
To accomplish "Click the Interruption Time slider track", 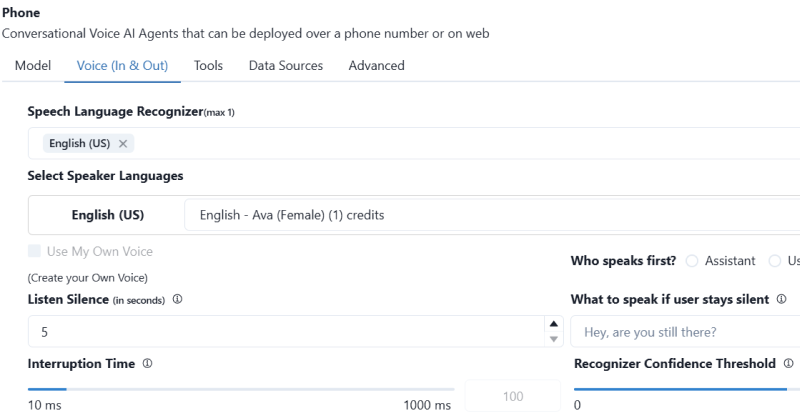I will pyautogui.click(x=240, y=389).
